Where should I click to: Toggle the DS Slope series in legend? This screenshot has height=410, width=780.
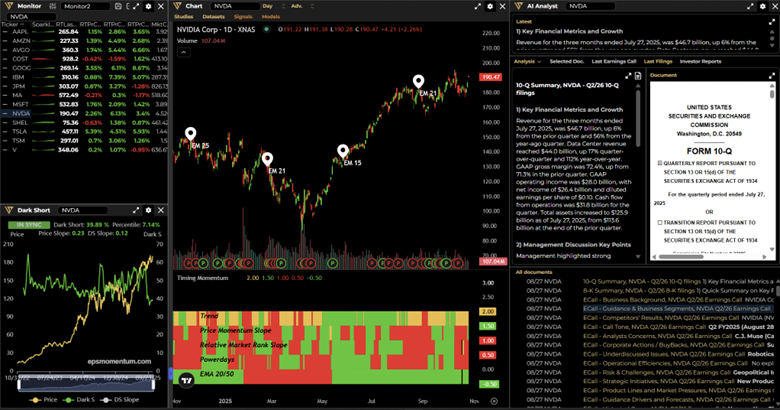(x=119, y=400)
